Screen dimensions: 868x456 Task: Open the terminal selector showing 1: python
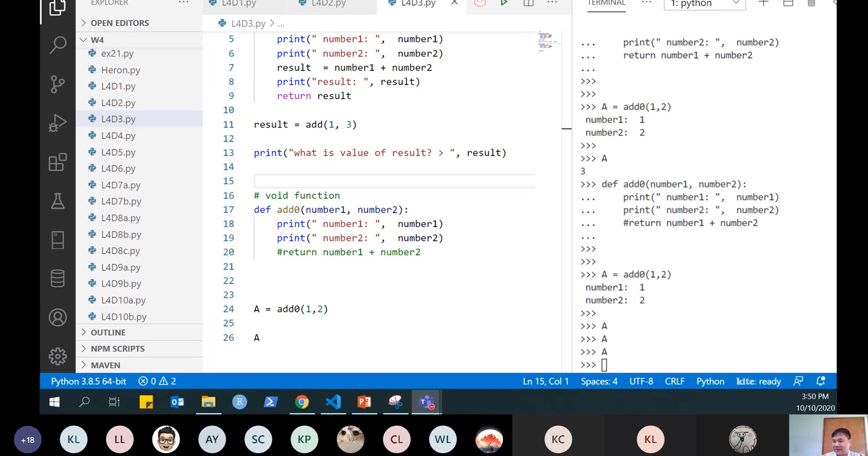tap(704, 3)
